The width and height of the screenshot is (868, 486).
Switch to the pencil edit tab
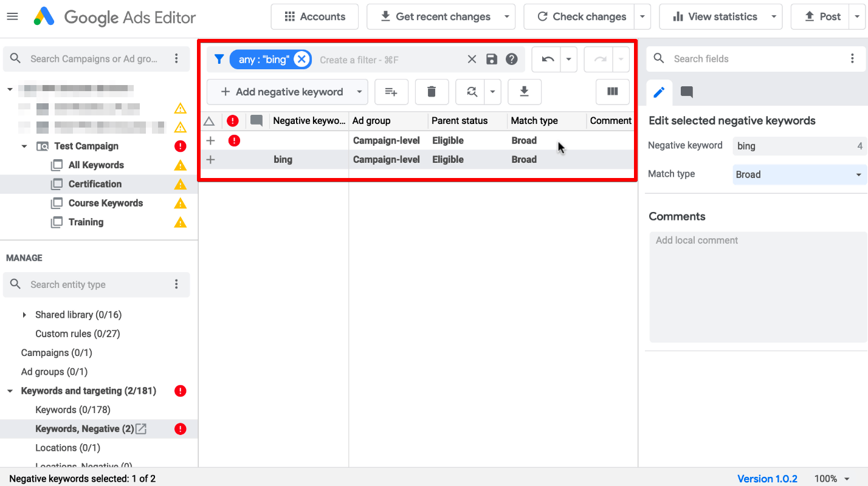click(x=659, y=92)
